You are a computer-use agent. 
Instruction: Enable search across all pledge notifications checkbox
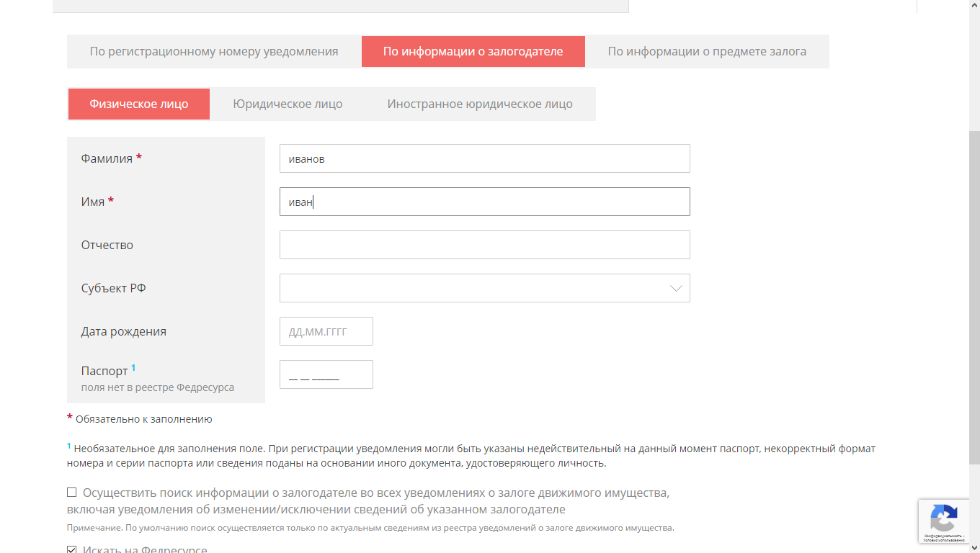pos(72,493)
